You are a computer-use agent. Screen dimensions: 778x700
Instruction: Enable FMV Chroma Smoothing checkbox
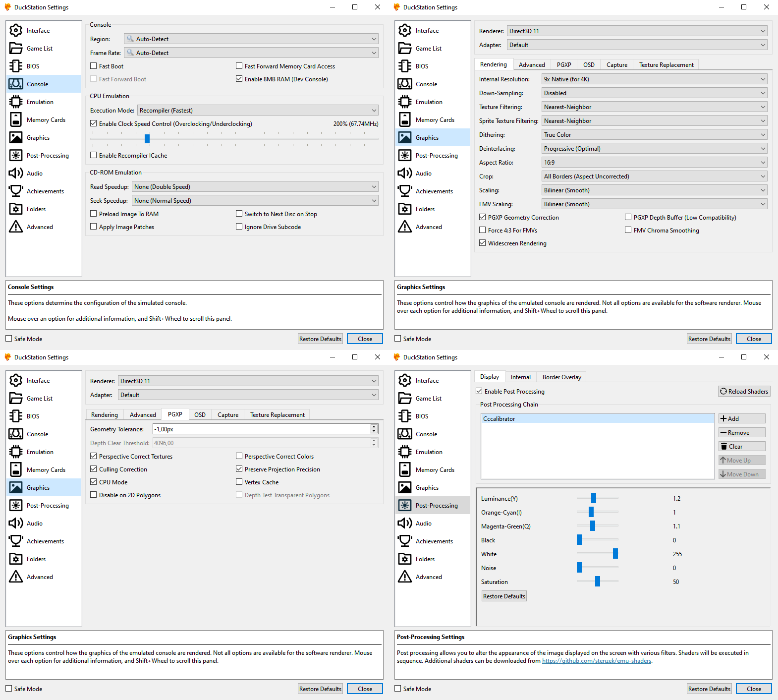click(x=628, y=230)
